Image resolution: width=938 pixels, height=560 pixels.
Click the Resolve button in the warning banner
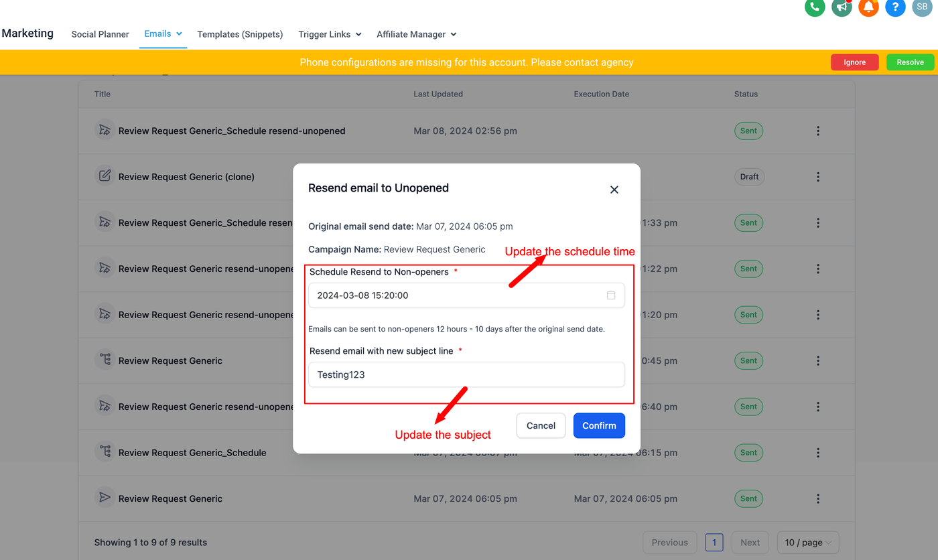(x=910, y=62)
